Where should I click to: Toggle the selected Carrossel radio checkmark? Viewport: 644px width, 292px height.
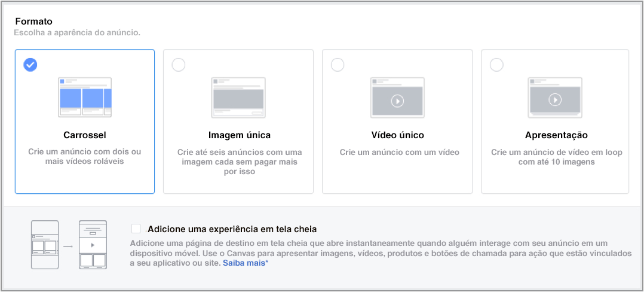click(x=30, y=65)
